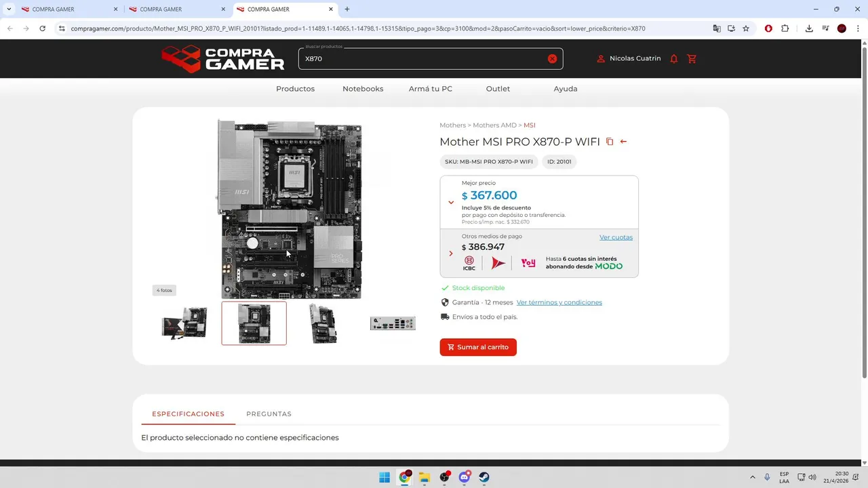Open a new browser tab
The height and width of the screenshot is (488, 868).
click(x=347, y=9)
